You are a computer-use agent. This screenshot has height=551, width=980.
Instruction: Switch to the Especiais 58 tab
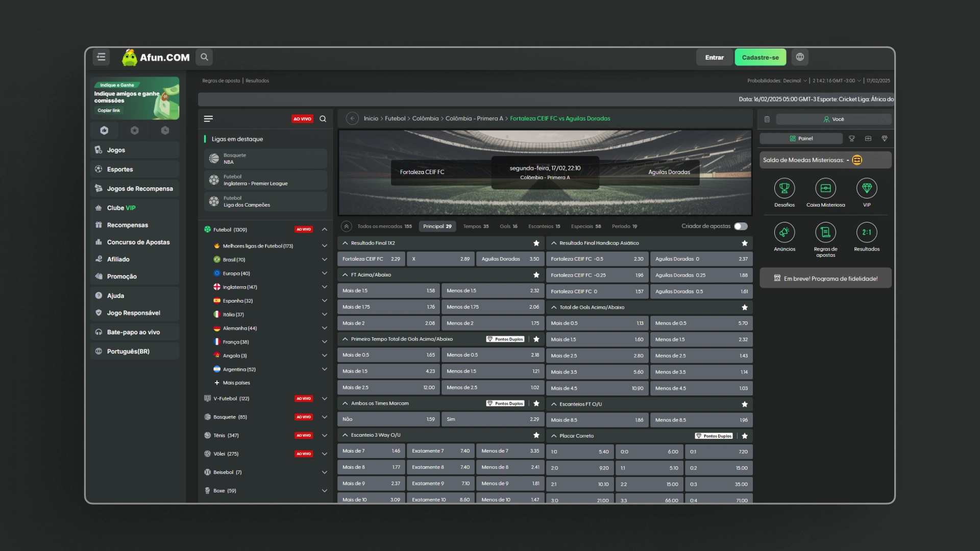[x=586, y=227]
